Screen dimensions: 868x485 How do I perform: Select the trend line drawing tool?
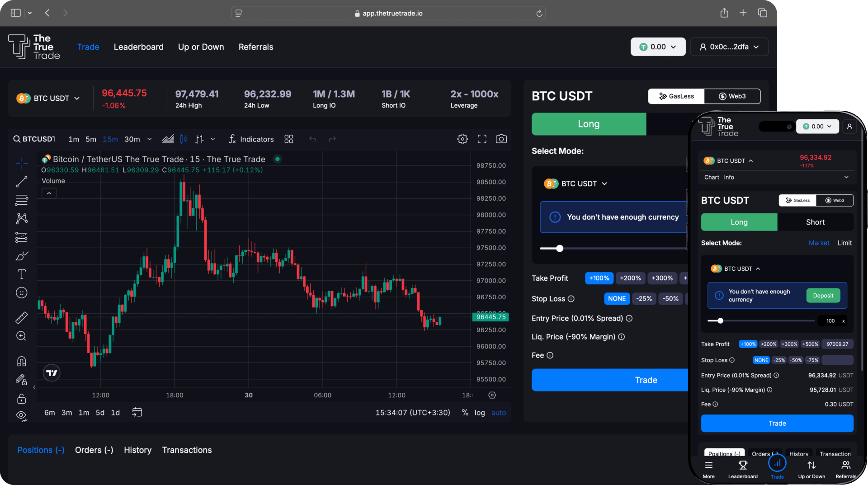(x=21, y=181)
